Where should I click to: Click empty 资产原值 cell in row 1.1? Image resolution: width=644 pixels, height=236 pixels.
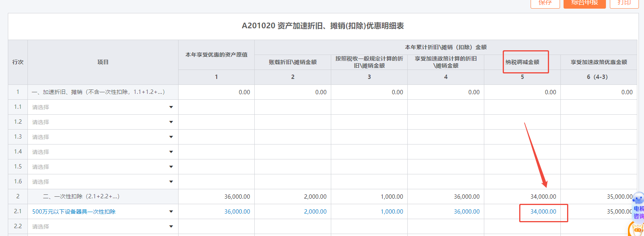pyautogui.click(x=216, y=107)
